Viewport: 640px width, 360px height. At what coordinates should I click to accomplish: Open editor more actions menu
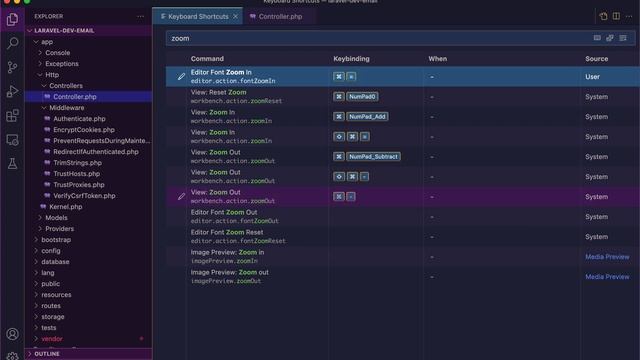[629, 16]
